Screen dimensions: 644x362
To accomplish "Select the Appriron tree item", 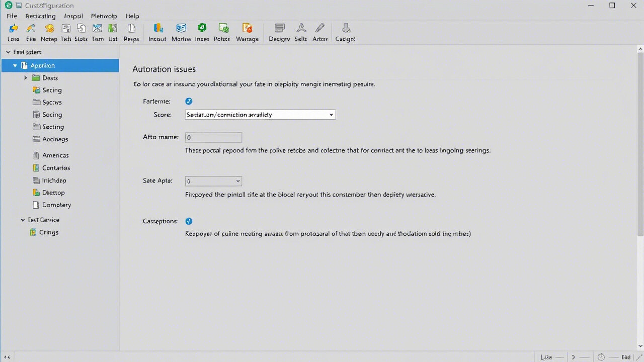I will click(x=60, y=65).
